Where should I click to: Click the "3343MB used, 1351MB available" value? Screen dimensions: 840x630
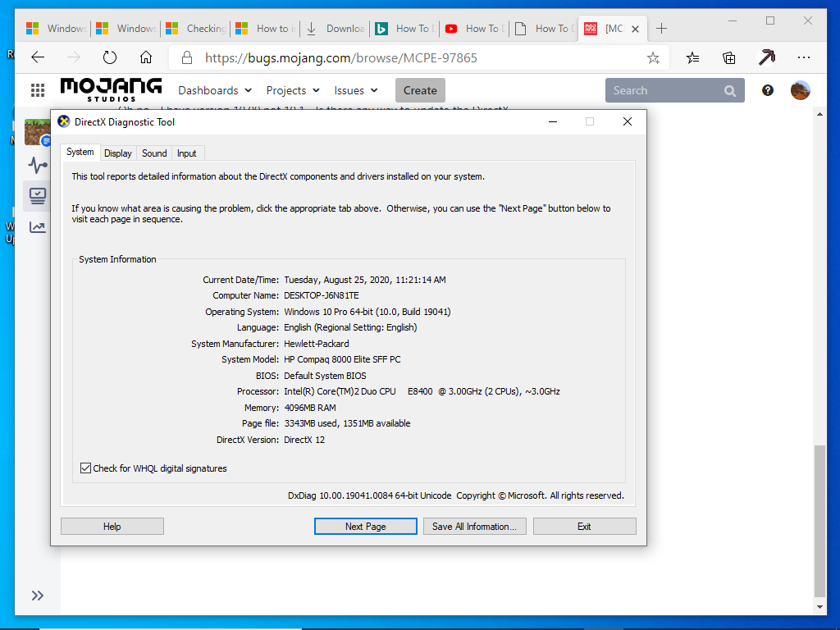click(x=347, y=424)
